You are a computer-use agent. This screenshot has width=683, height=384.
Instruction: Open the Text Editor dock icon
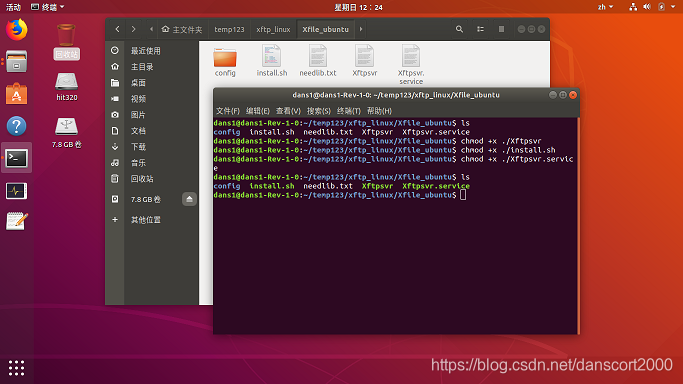coord(17,222)
